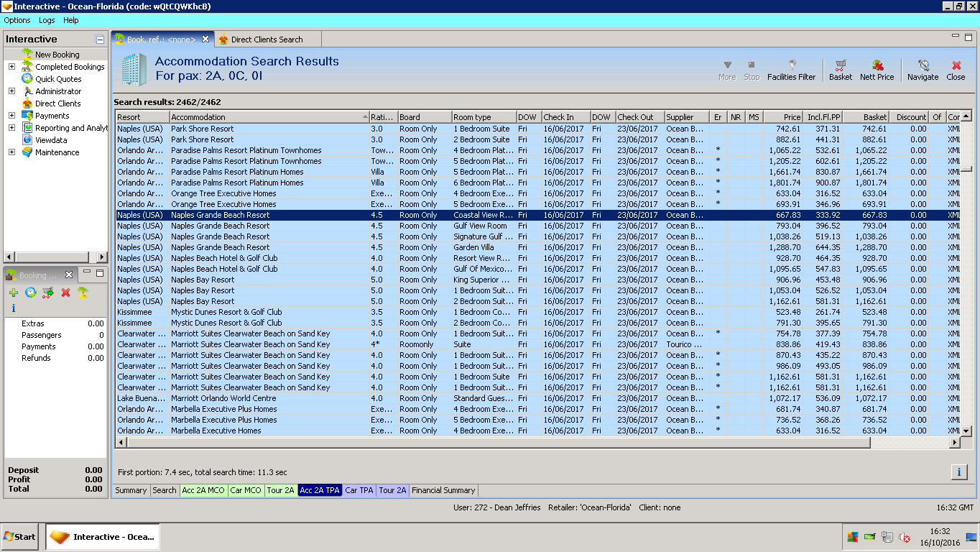Click the Windows Start button
The height and width of the screenshot is (552, 980).
[19, 536]
